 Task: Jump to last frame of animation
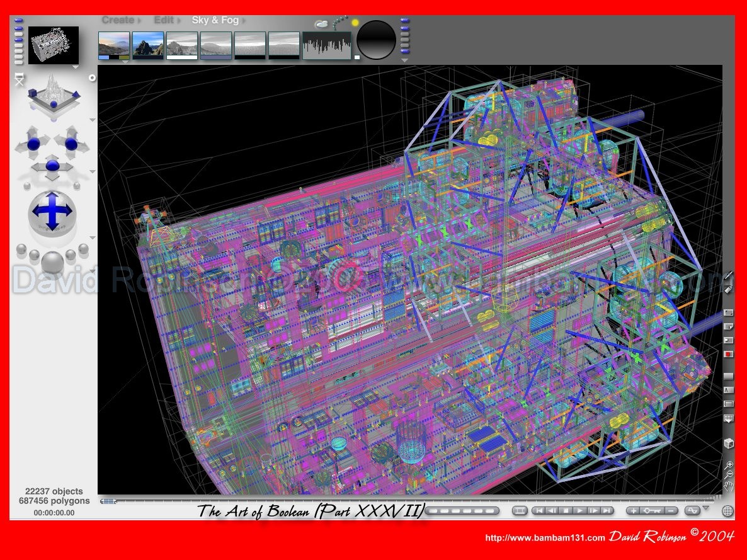click(607, 511)
